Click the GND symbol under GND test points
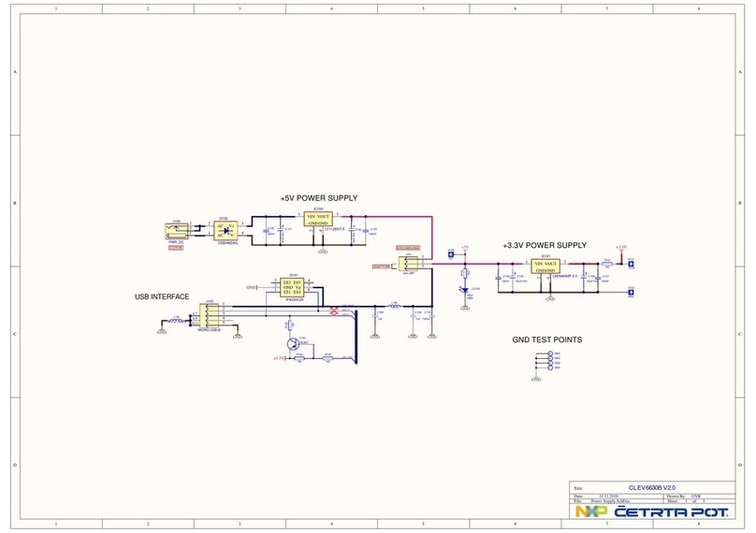 pyautogui.click(x=536, y=380)
